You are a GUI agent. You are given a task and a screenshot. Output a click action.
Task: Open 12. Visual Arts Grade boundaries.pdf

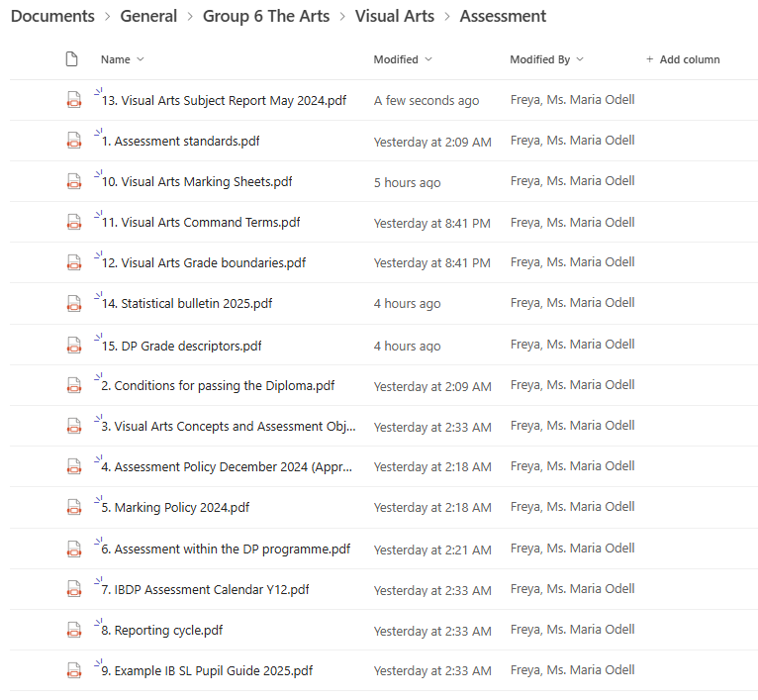[204, 263]
